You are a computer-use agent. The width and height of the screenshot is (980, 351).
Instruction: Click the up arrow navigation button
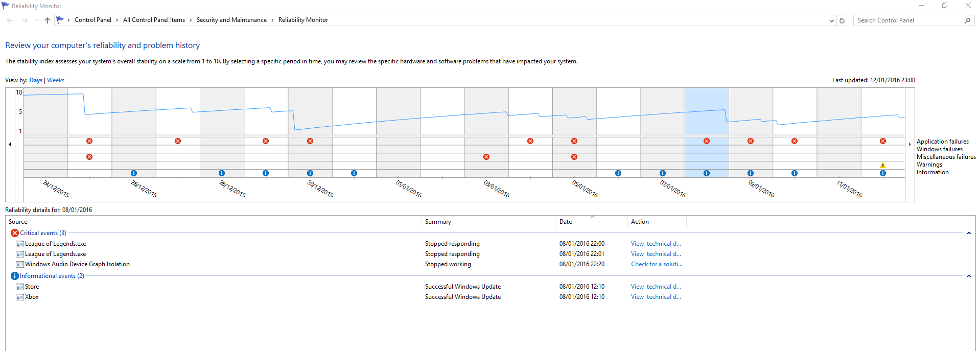click(x=48, y=20)
